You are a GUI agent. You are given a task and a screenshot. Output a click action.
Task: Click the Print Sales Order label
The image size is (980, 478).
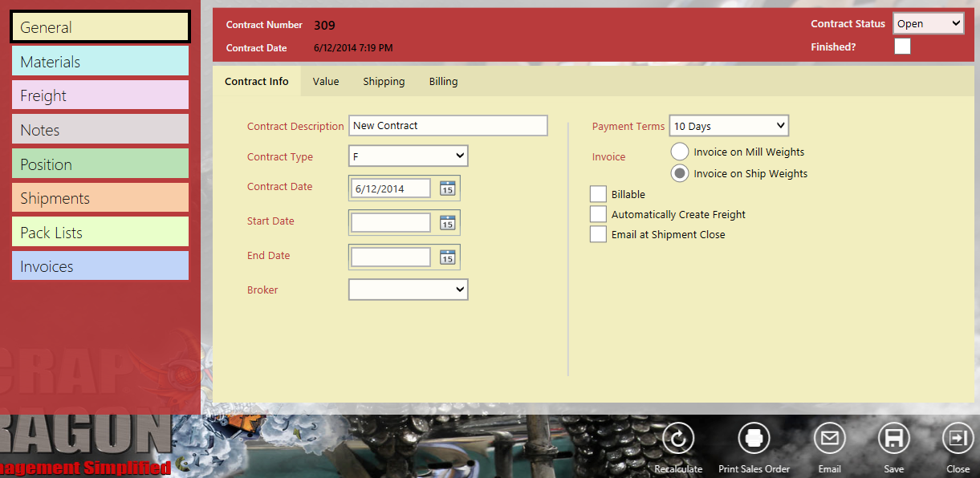tap(754, 469)
